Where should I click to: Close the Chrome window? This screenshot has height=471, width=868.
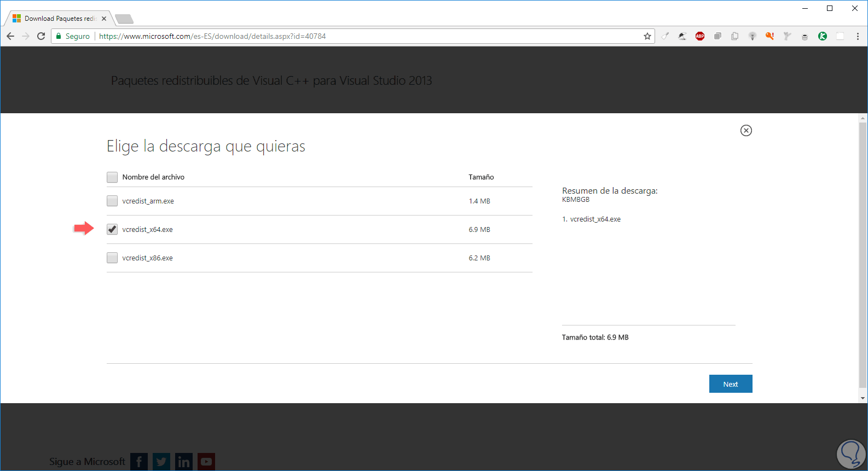point(855,8)
